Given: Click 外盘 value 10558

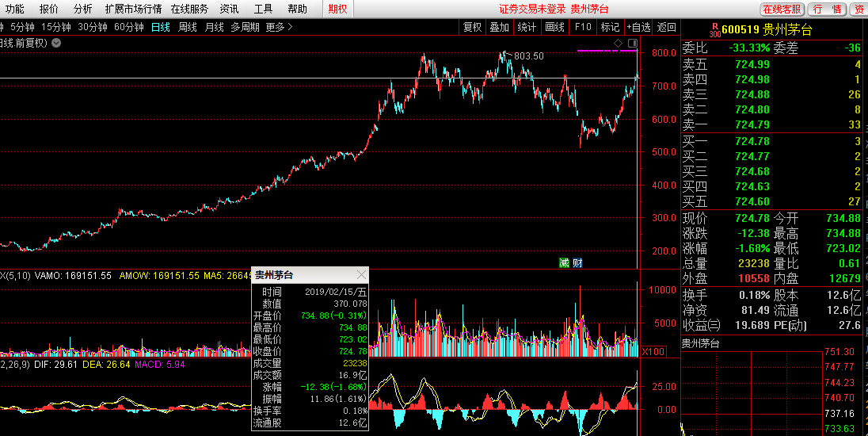Looking at the screenshot, I should point(754,278).
